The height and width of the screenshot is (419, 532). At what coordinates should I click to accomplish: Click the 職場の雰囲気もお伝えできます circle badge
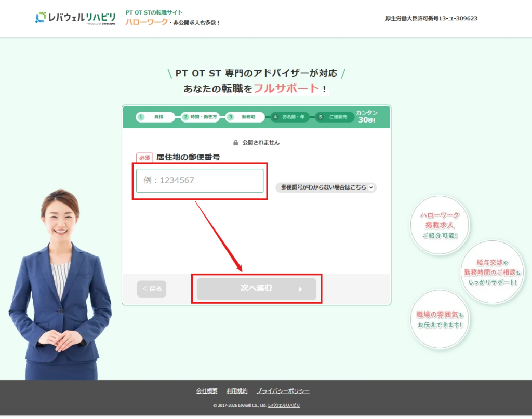click(x=439, y=319)
